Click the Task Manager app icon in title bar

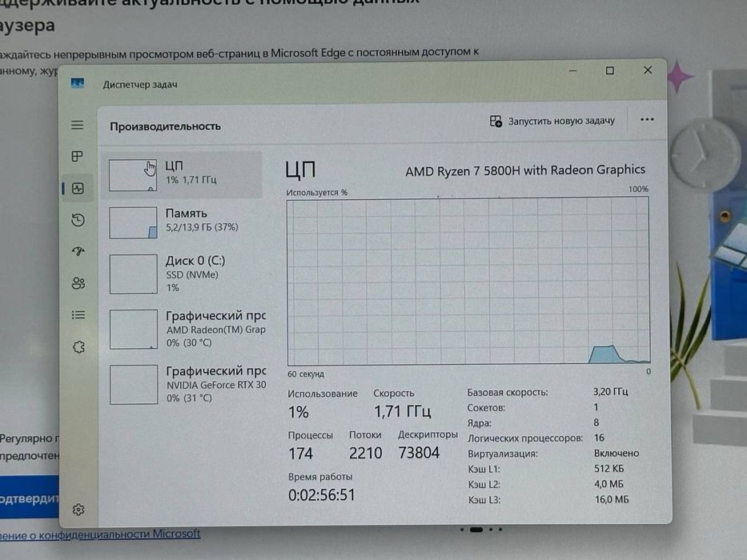78,84
